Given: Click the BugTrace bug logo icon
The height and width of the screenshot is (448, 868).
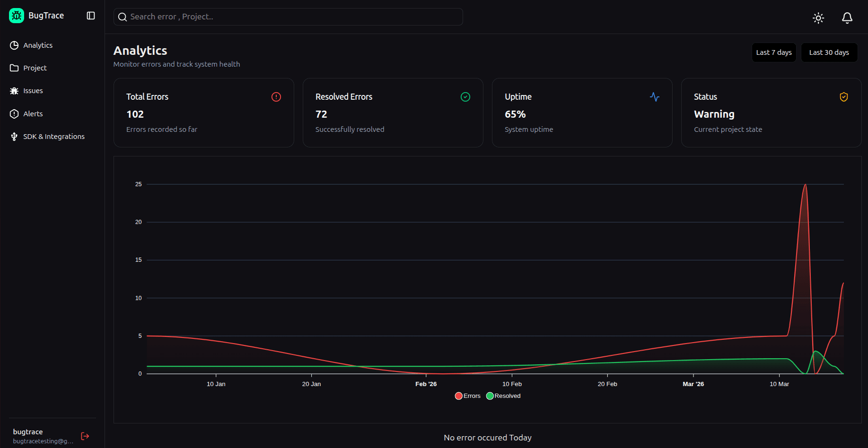Looking at the screenshot, I should 17,16.
